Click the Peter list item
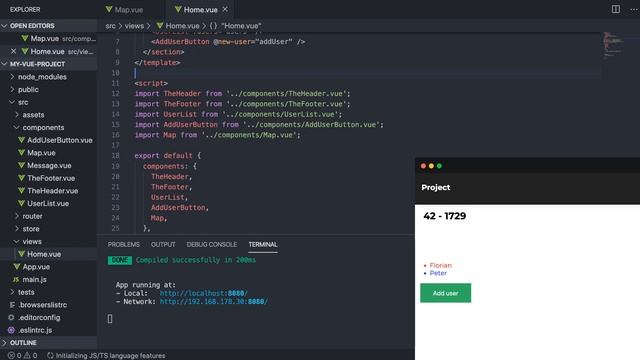The height and width of the screenshot is (360, 640). click(x=438, y=273)
